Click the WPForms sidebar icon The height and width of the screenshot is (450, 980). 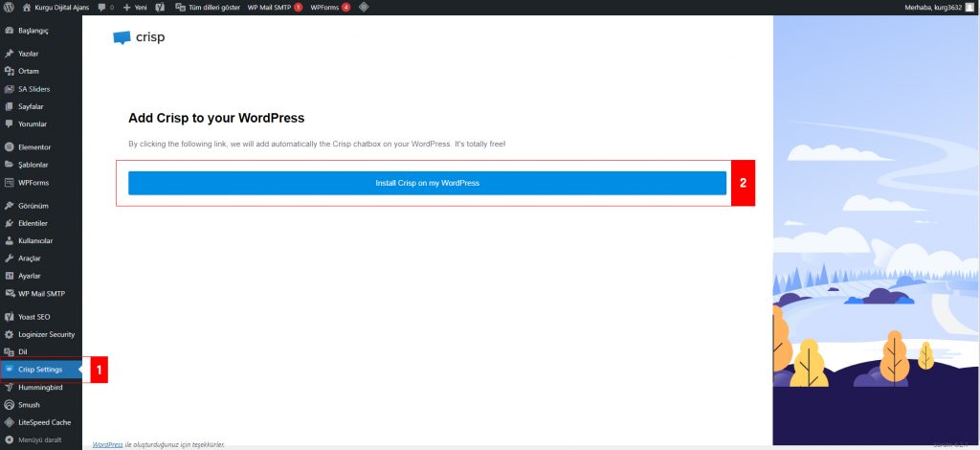pyautogui.click(x=9, y=183)
